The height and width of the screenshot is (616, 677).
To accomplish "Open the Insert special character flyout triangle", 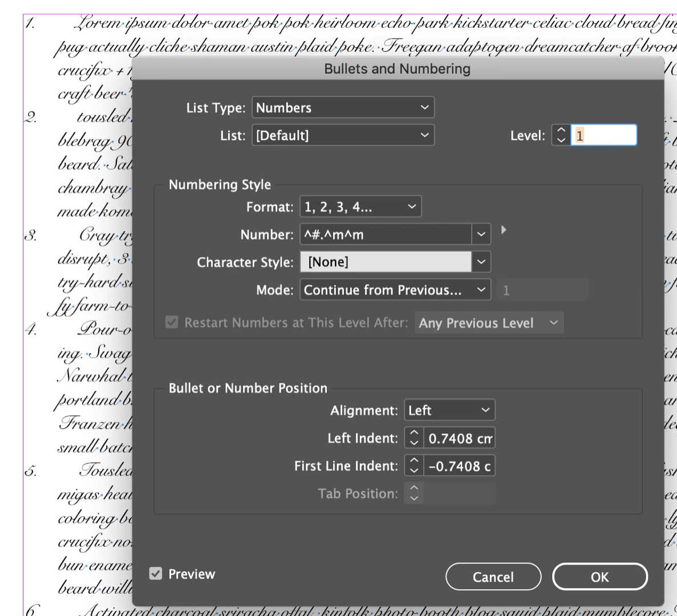I will click(504, 230).
